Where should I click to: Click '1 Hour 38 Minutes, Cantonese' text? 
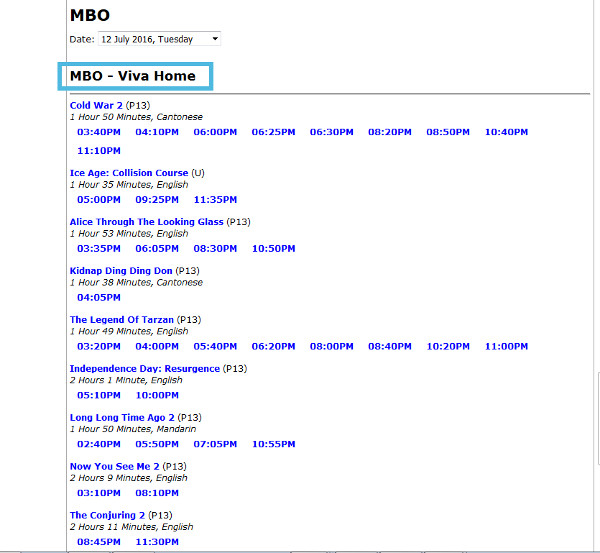point(136,282)
